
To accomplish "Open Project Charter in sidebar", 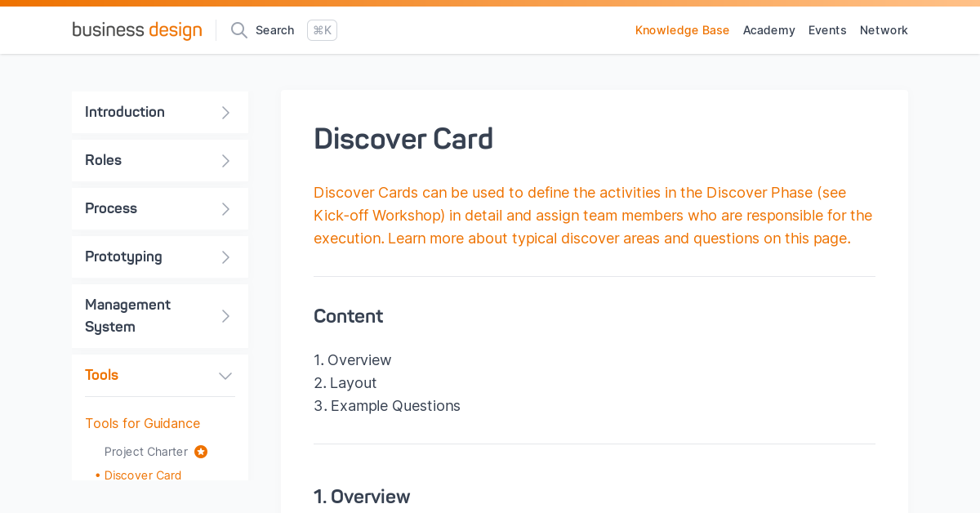I will pos(146,452).
